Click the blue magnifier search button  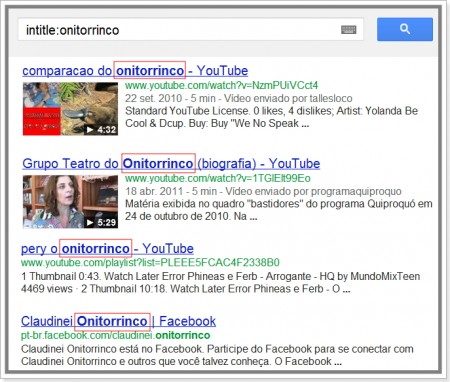click(x=405, y=29)
